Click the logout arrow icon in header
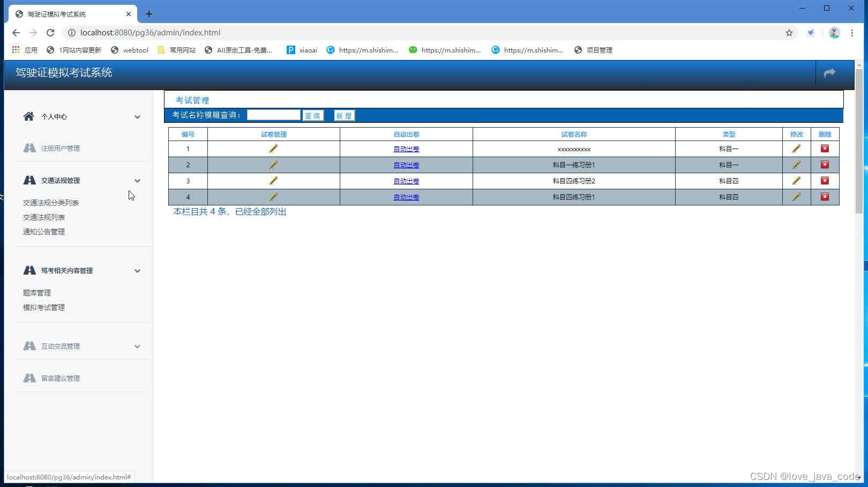This screenshot has width=868, height=487. click(829, 73)
